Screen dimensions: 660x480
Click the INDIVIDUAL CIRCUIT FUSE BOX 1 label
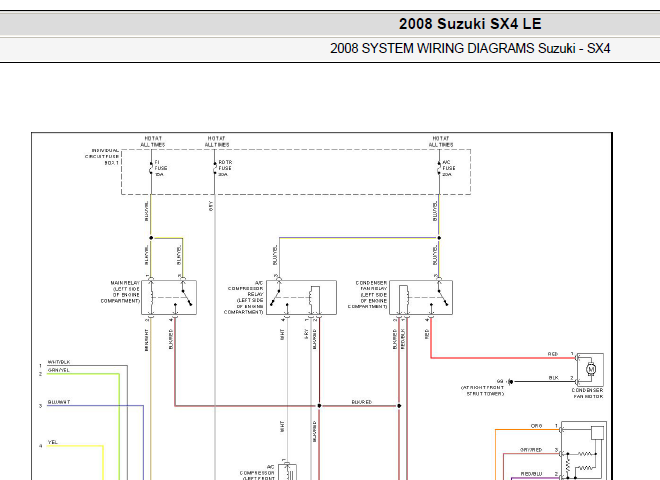pyautogui.click(x=102, y=157)
